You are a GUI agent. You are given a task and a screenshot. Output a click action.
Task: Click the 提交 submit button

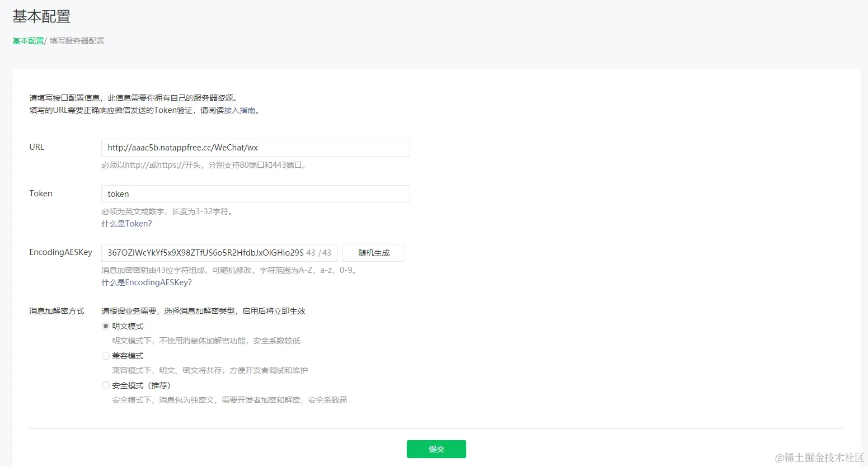tap(436, 449)
